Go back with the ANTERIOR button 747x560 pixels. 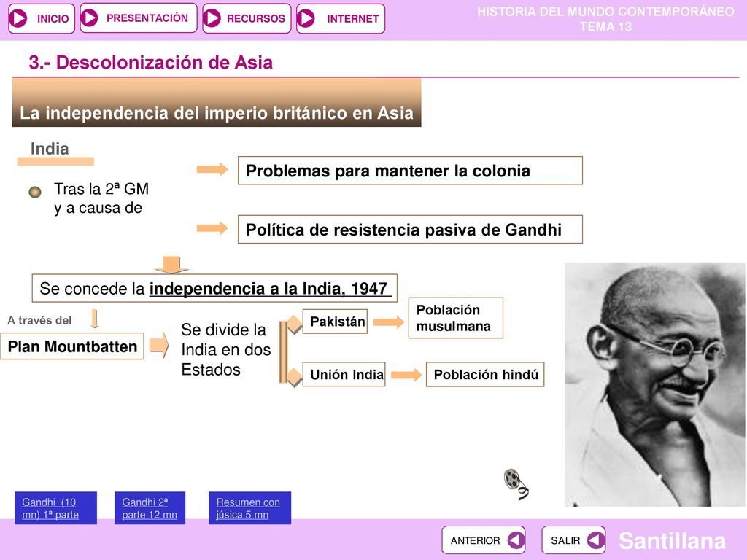484,540
